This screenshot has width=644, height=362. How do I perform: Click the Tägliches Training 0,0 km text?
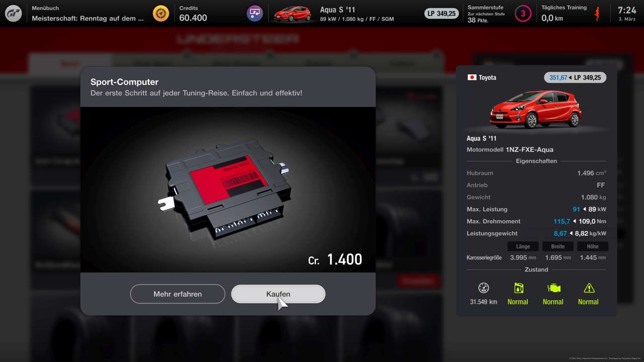coord(564,14)
